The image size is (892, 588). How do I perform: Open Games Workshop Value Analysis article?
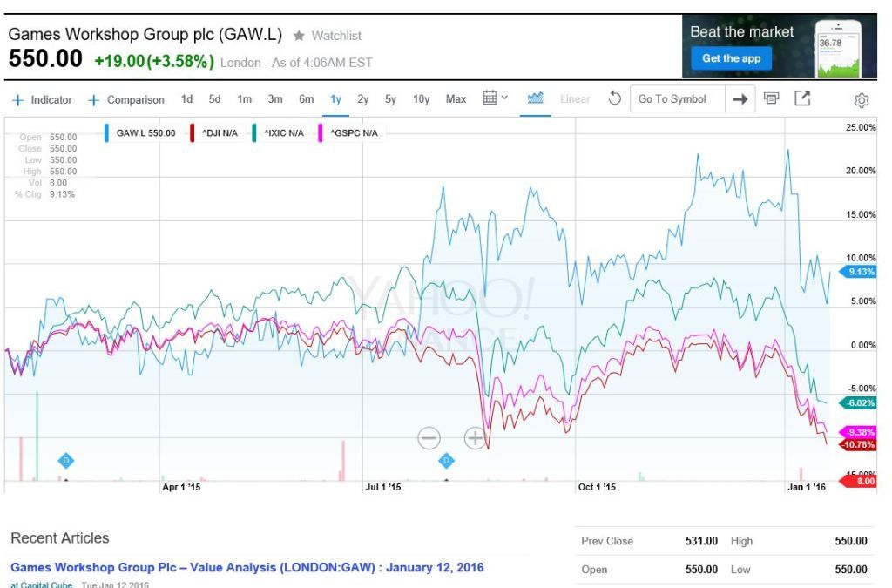(x=247, y=567)
